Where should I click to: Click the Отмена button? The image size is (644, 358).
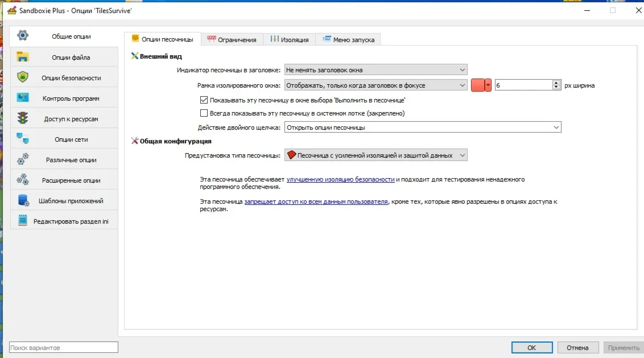pos(577,348)
